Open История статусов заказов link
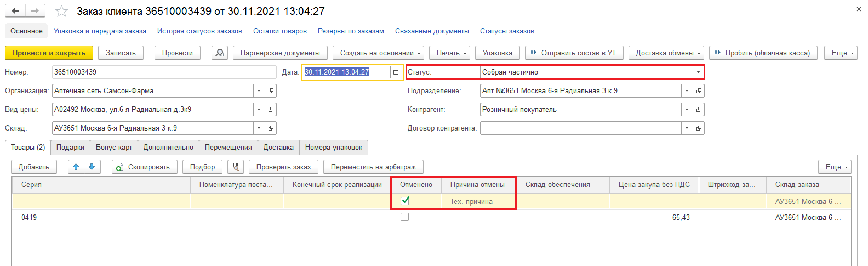The height and width of the screenshot is (266, 868). click(x=199, y=31)
